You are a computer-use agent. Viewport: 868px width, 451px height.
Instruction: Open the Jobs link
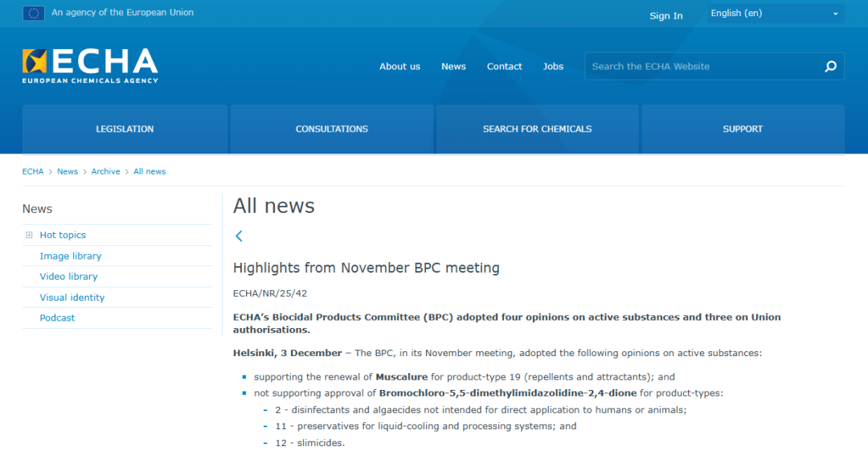click(553, 67)
